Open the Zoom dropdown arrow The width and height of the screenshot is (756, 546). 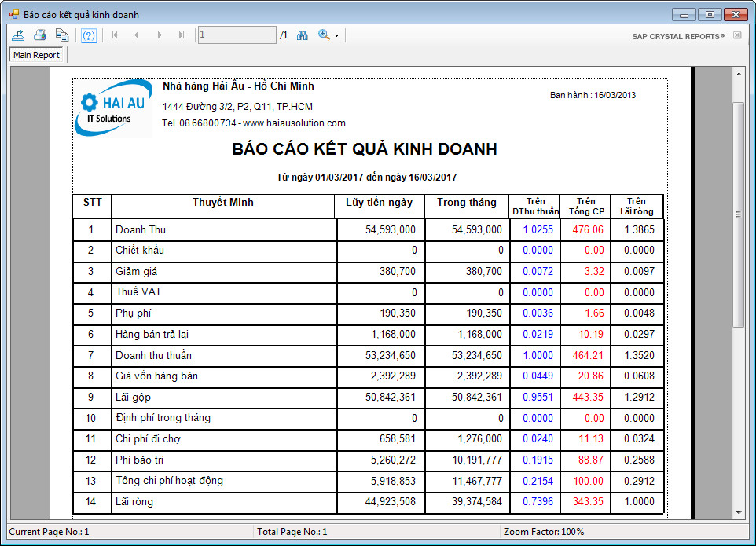coord(336,35)
